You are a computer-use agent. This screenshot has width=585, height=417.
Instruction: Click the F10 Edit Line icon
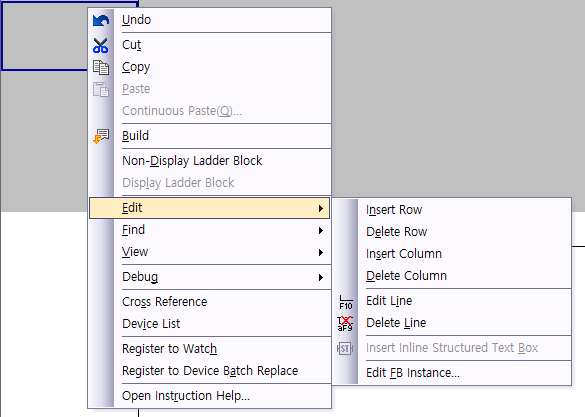click(345, 302)
